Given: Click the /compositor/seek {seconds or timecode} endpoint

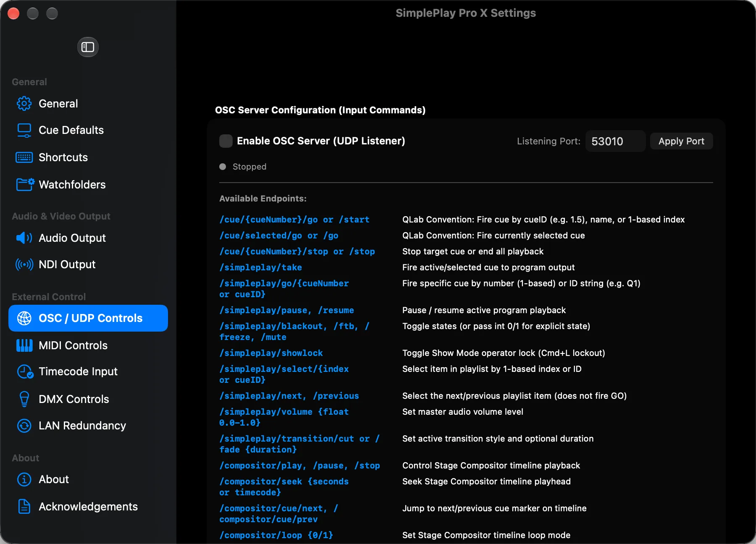Looking at the screenshot, I should pos(284,487).
